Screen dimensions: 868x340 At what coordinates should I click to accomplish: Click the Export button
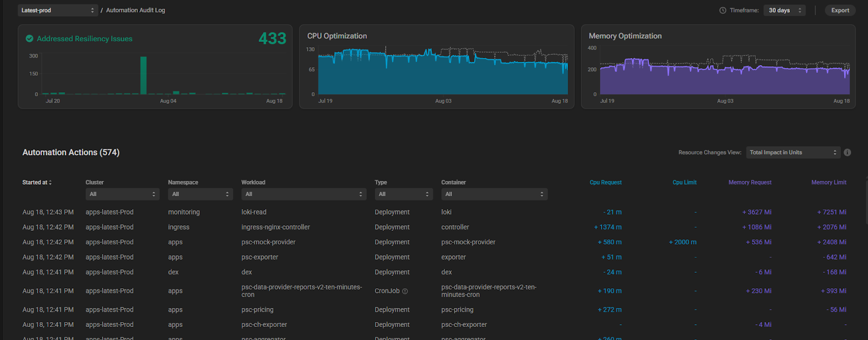pyautogui.click(x=840, y=10)
